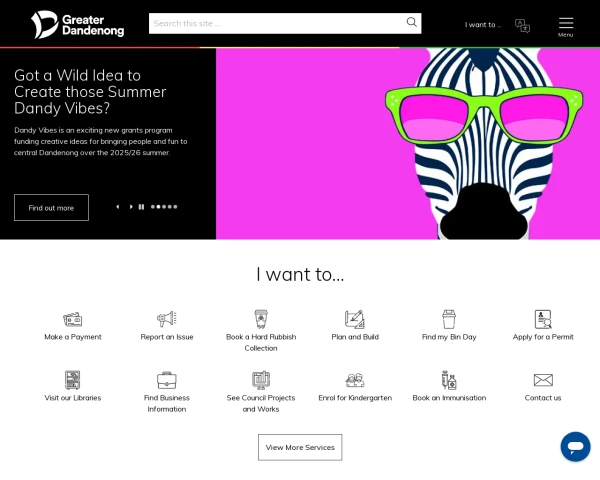Expand the 'I want to ...' header dropdown

click(x=483, y=25)
